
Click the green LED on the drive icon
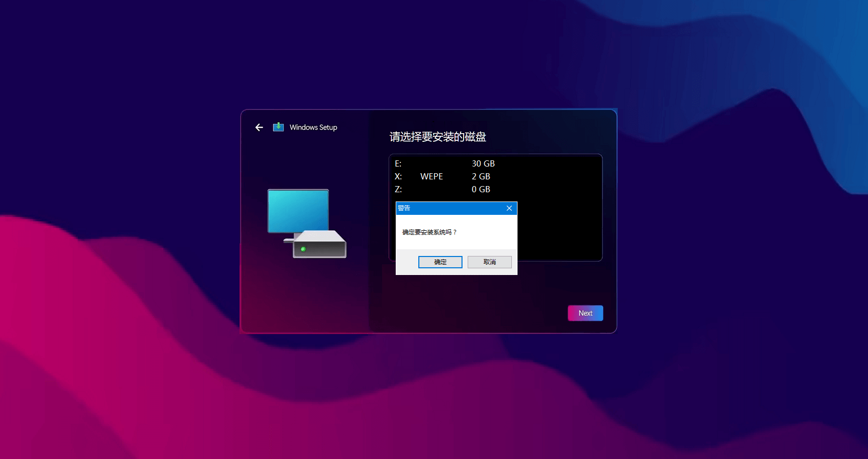pos(303,249)
